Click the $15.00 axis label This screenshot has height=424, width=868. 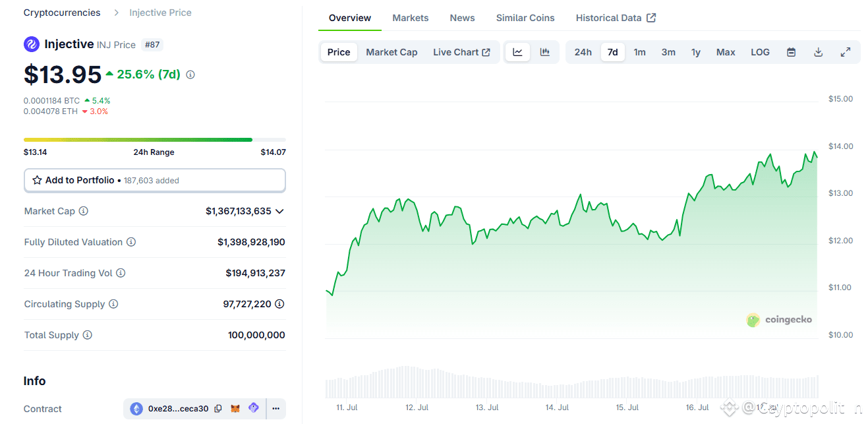tap(840, 99)
